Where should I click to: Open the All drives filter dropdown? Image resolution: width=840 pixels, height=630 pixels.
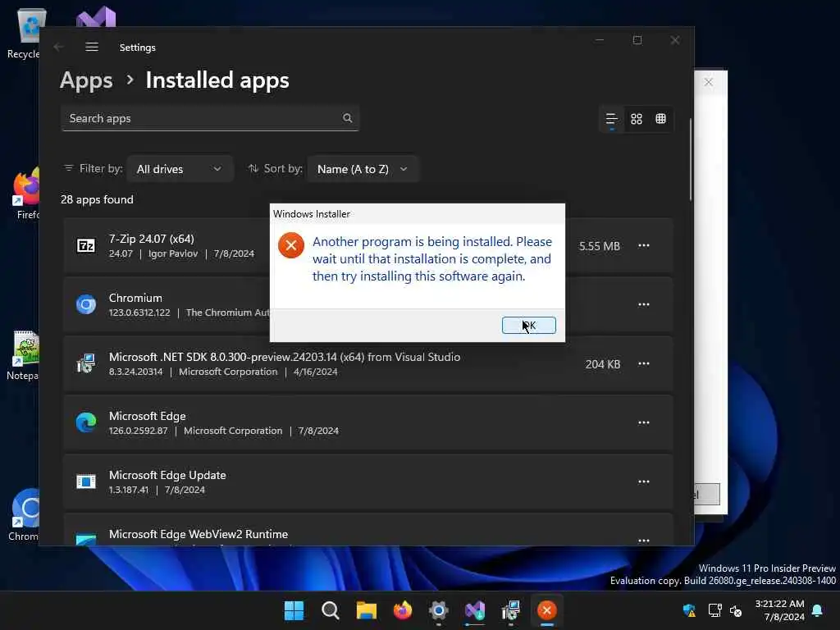[180, 169]
